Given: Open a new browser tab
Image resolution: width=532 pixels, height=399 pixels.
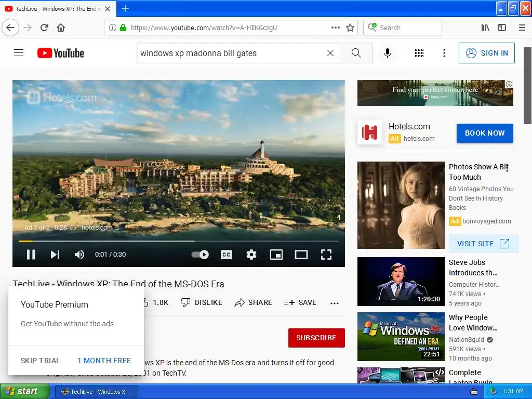Looking at the screenshot, I should click(125, 8).
